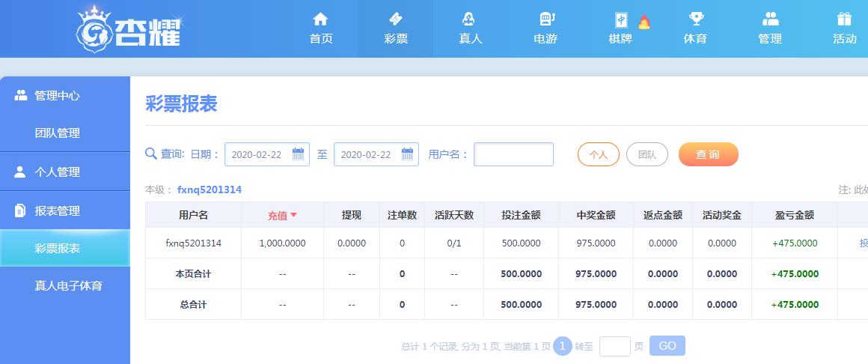Click the mahjong tile icon above 棋牌
The width and height of the screenshot is (868, 364).
pos(622,20)
